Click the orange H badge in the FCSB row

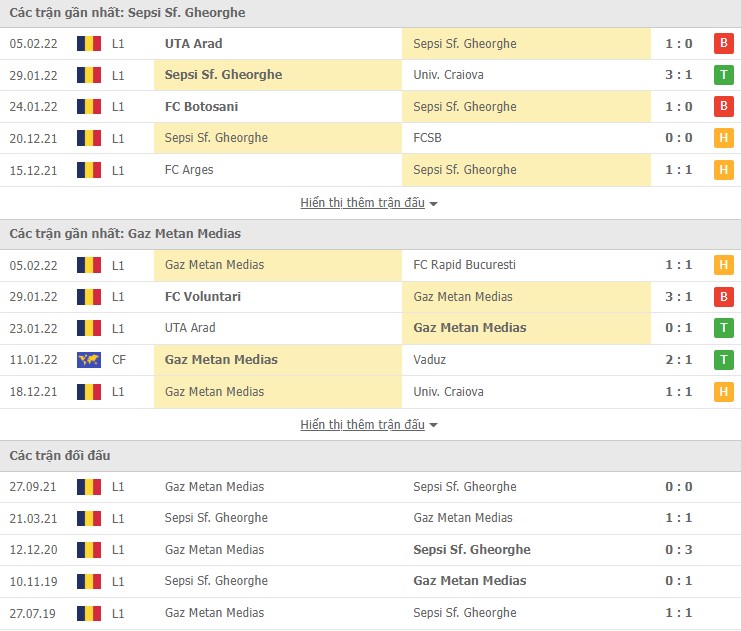(723, 138)
